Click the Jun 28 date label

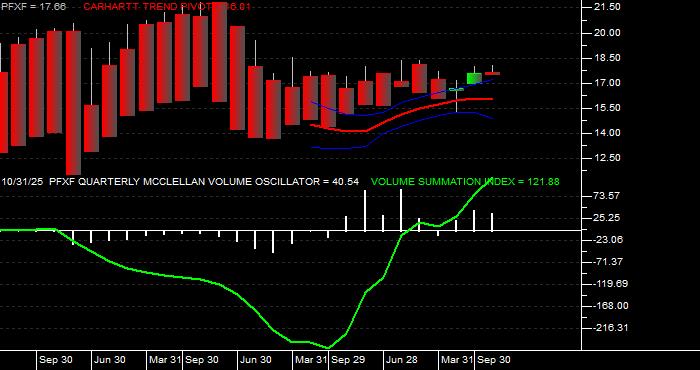pyautogui.click(x=402, y=360)
